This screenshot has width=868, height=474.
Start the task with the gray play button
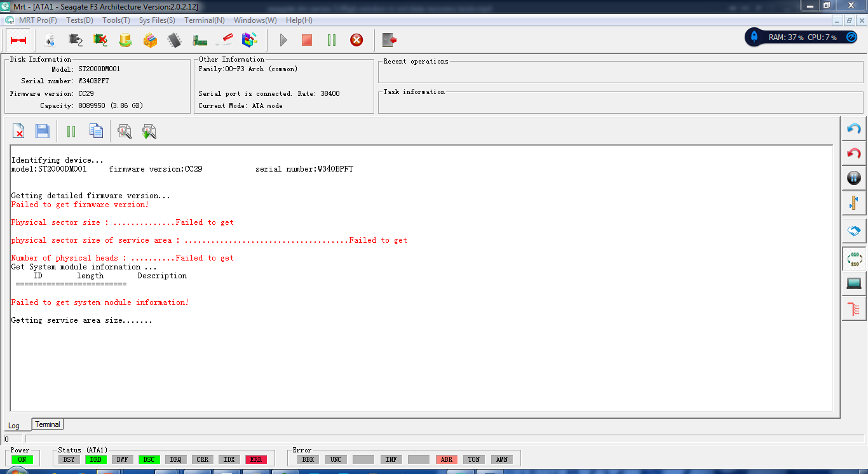point(283,40)
